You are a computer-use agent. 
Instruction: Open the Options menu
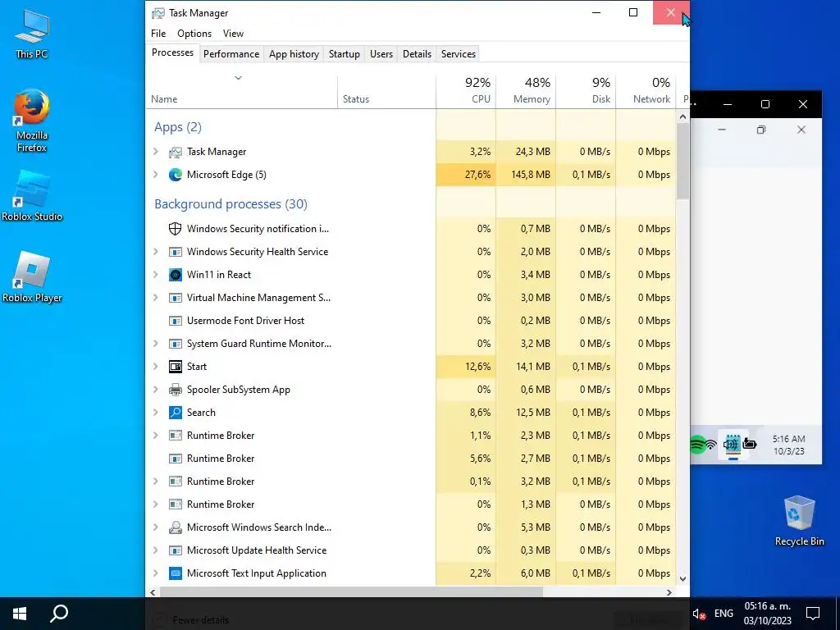coord(194,33)
